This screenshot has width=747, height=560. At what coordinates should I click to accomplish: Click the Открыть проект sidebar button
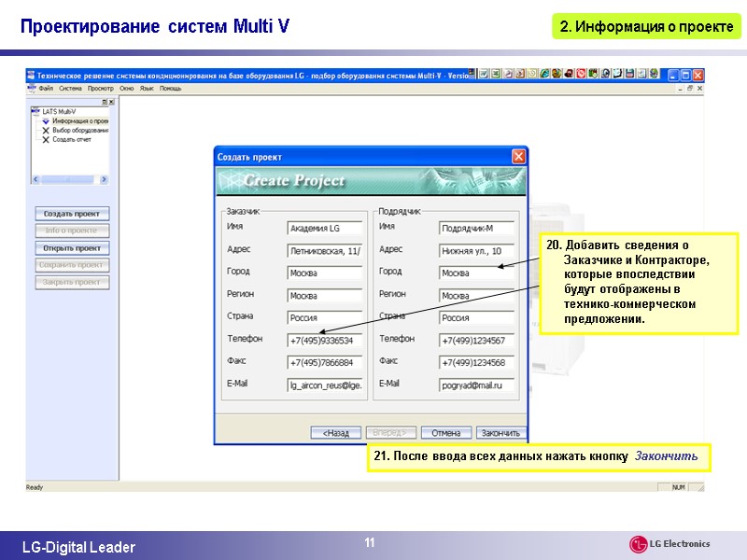[x=72, y=248]
